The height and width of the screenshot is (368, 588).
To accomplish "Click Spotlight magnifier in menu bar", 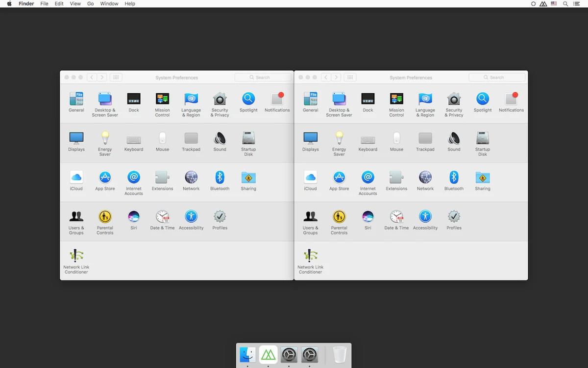I will tap(565, 3).
